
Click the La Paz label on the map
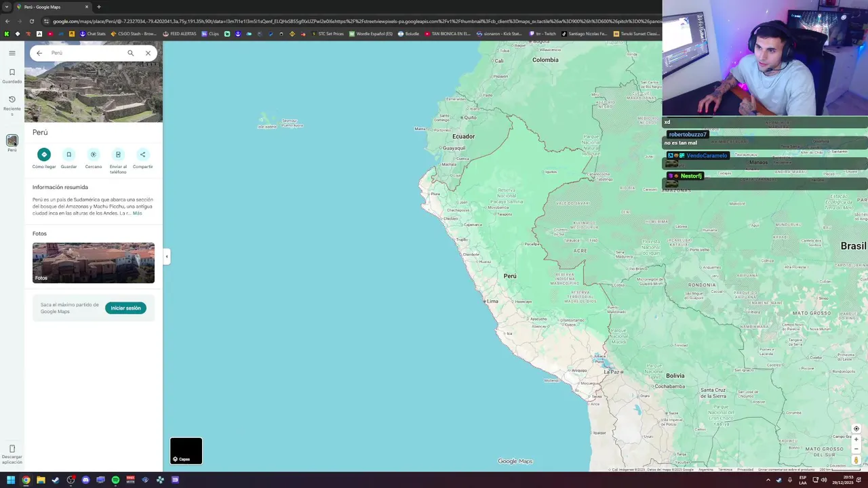pyautogui.click(x=612, y=371)
